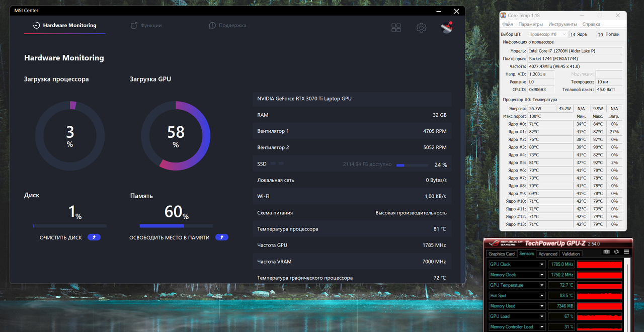Viewport: 644px width, 332px height.
Task: Open the Справка menu in Core Temp
Action: pos(591,24)
